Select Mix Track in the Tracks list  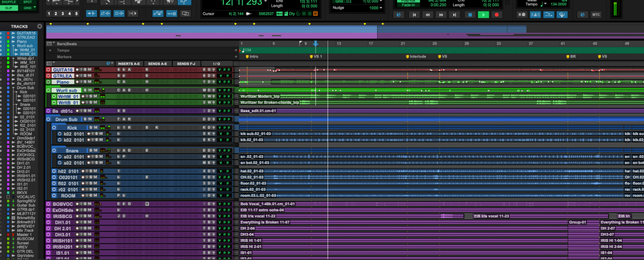tap(25, 231)
